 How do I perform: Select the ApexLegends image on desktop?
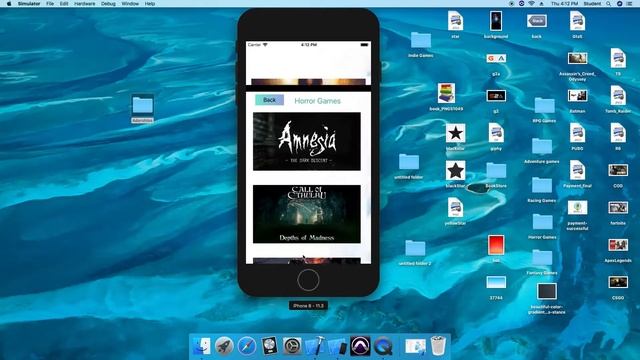pyautogui.click(x=618, y=245)
